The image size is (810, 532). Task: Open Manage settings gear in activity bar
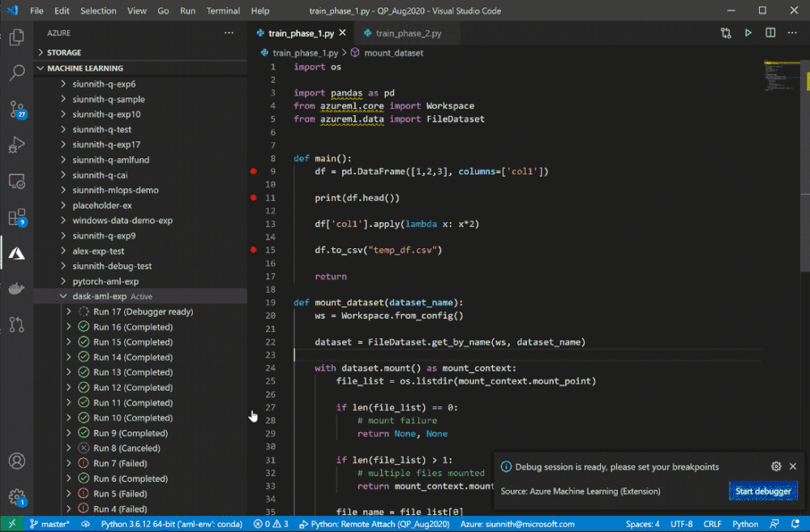coord(16,497)
